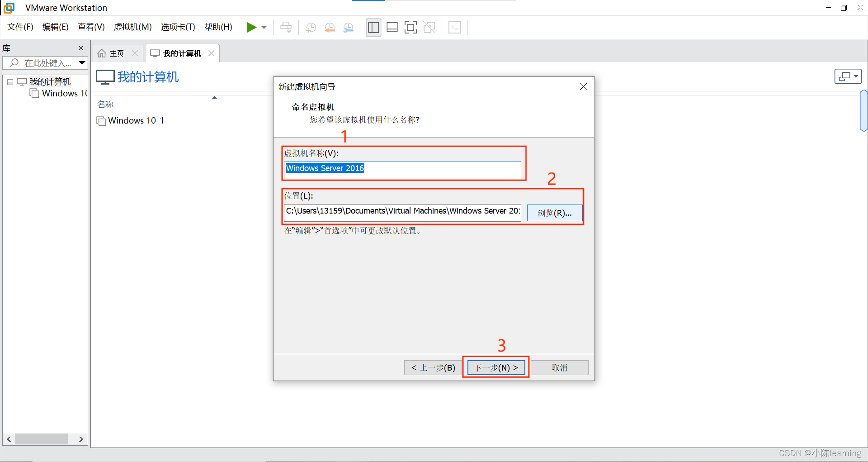Open the 文件(F) menu
The width and height of the screenshot is (868, 462).
click(20, 27)
